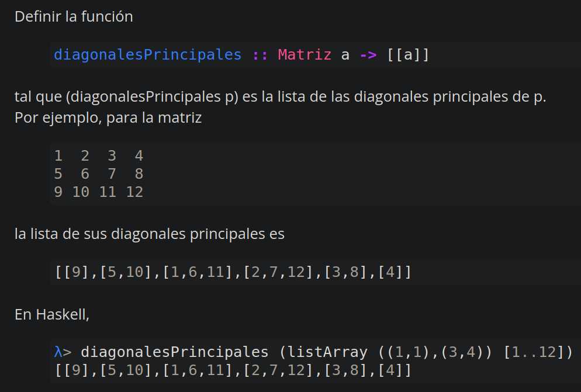581x392 pixels.
Task: Click the [[a]] return type
Action: pos(408,55)
